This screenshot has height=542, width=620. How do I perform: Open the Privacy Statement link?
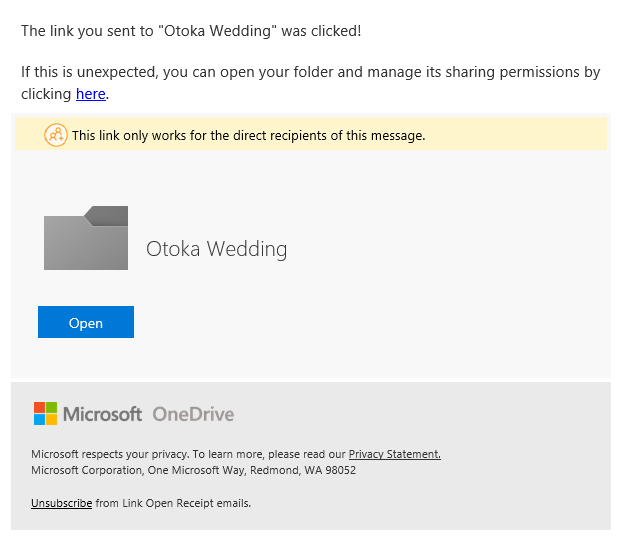[394, 454]
